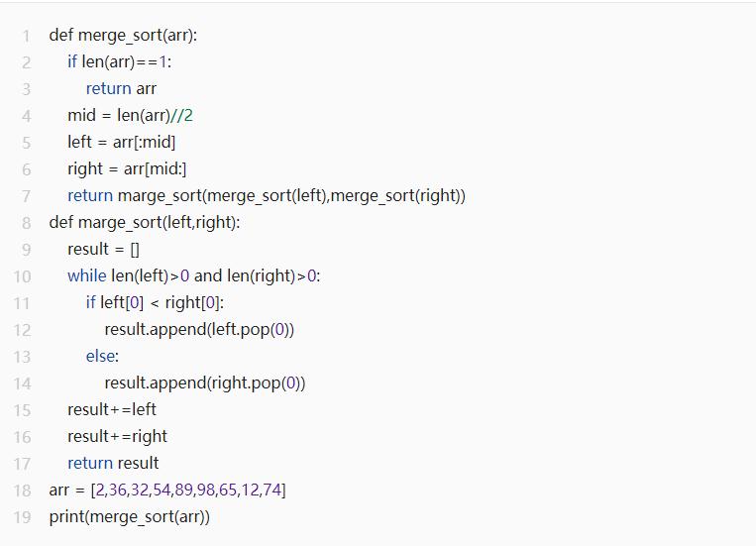Viewport: 756px width, 546px height.
Task: Click 'right = arr[mid:]' on line 6
Action: click(x=127, y=168)
